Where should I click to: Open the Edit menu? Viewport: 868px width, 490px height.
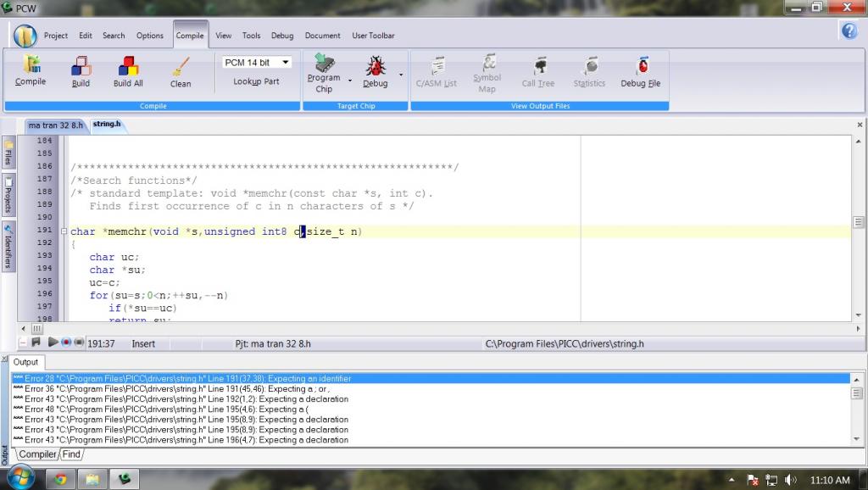(x=86, y=36)
